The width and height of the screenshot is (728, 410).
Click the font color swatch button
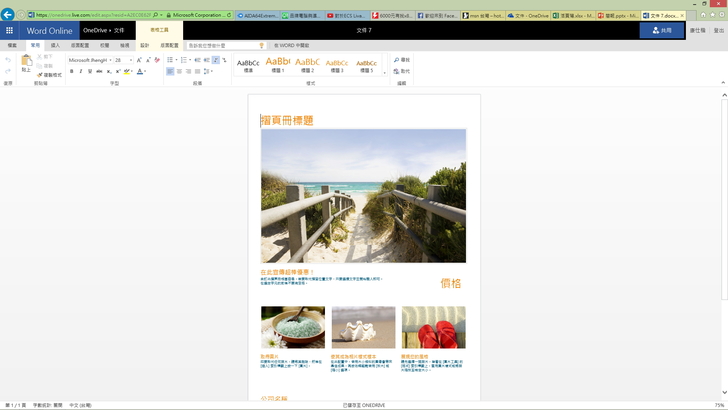click(x=141, y=72)
